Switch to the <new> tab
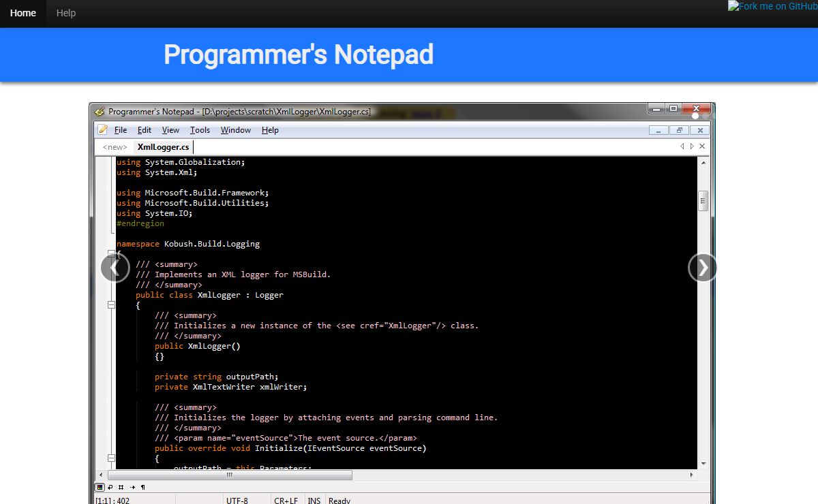818x504 pixels. point(115,147)
